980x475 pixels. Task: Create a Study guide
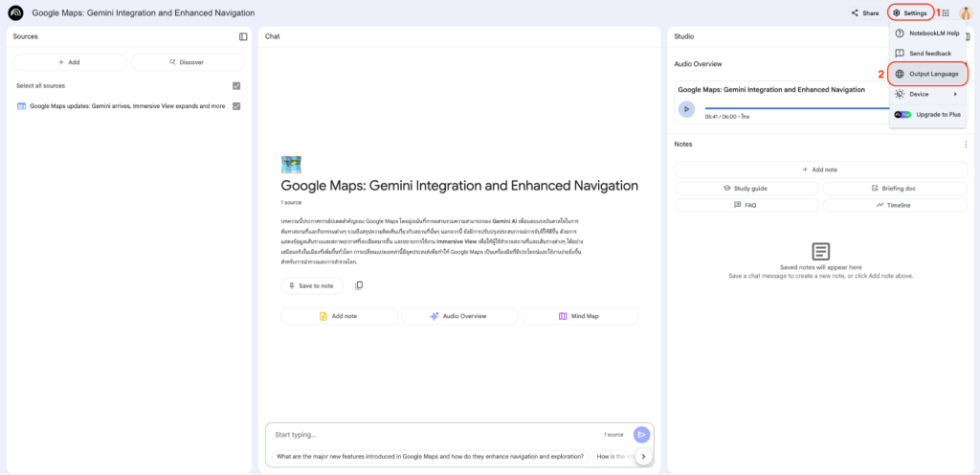coord(746,188)
